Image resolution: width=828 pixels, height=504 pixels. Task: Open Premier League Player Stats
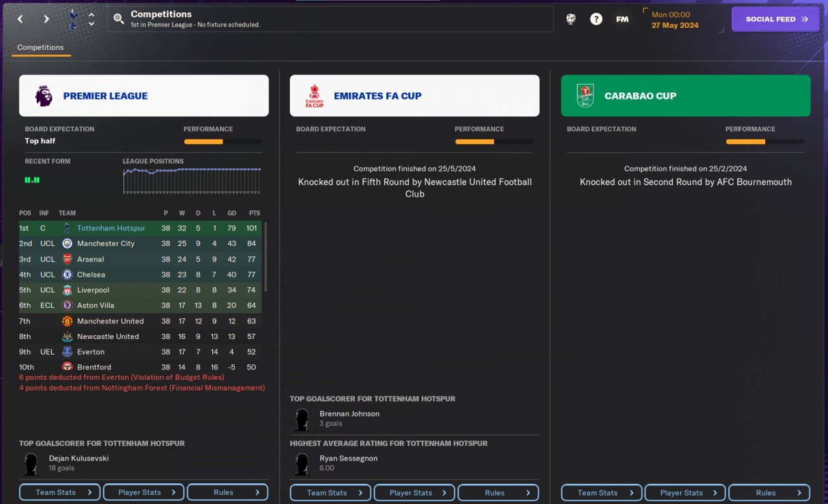point(144,492)
